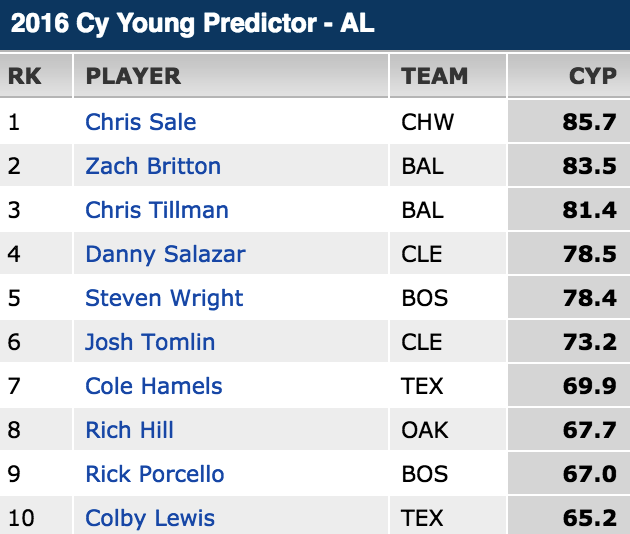
Task: Open Steven Wright's profile link
Action: click(x=164, y=298)
